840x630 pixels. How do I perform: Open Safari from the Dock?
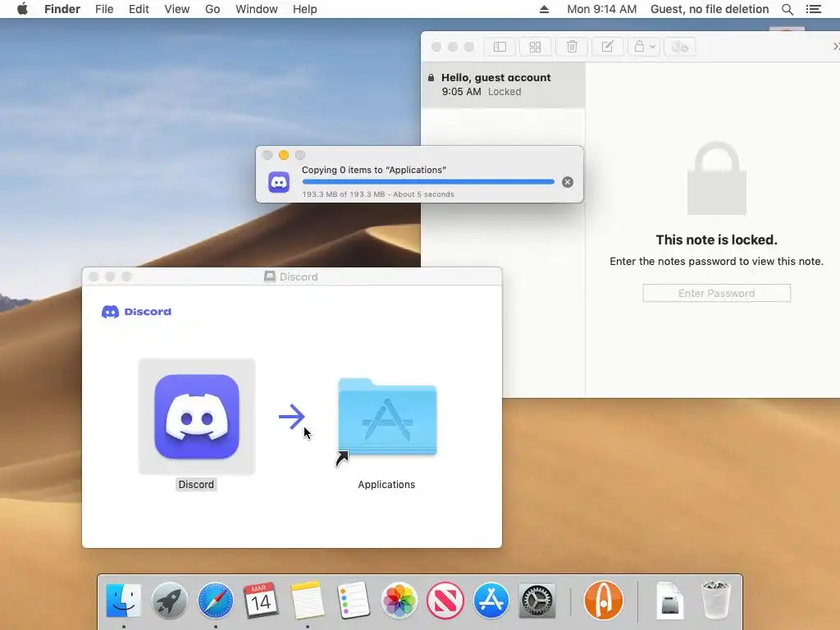(216, 600)
